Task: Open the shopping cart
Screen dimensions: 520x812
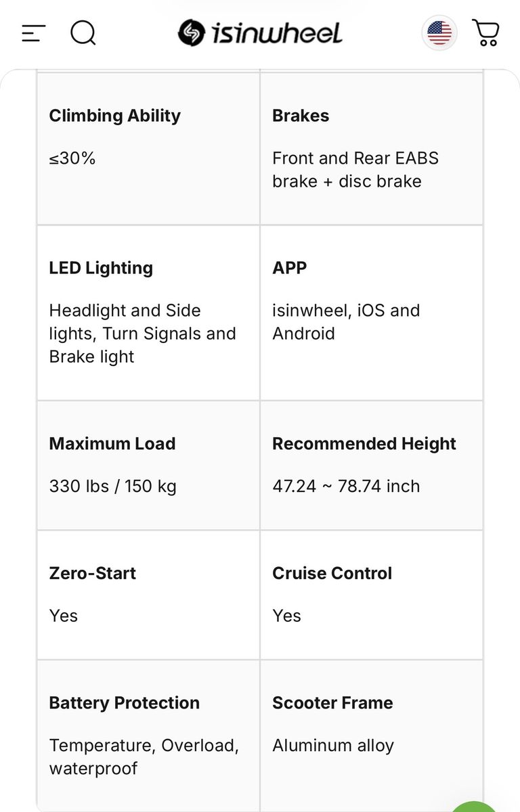Action: pyautogui.click(x=485, y=32)
